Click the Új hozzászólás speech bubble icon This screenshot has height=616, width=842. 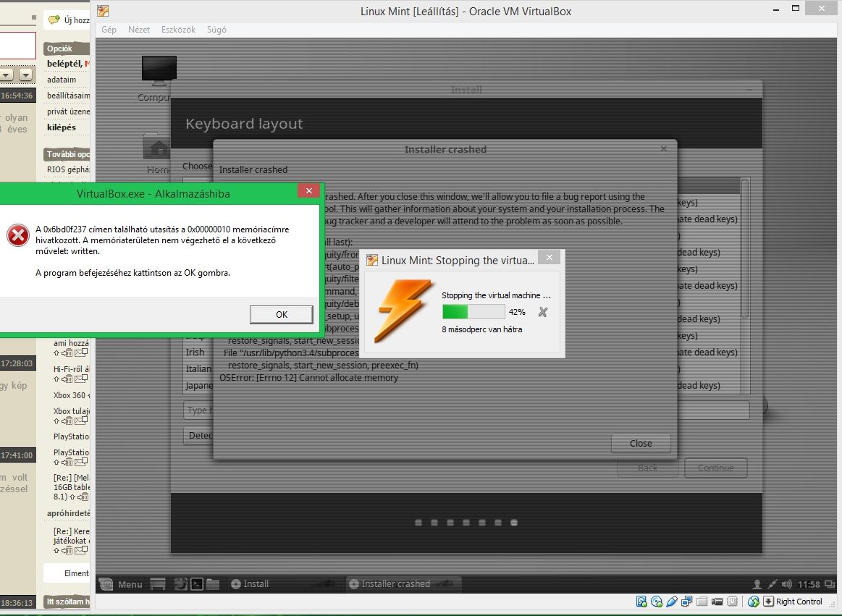coord(54,20)
